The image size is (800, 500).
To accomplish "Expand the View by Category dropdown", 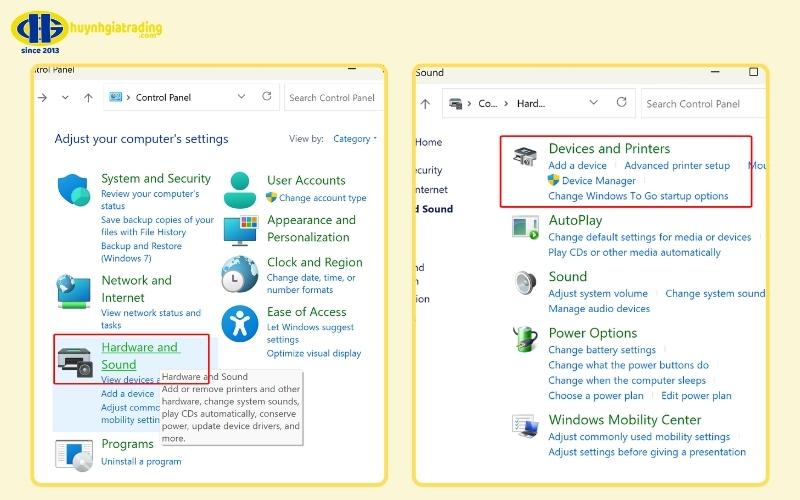I will point(355,139).
